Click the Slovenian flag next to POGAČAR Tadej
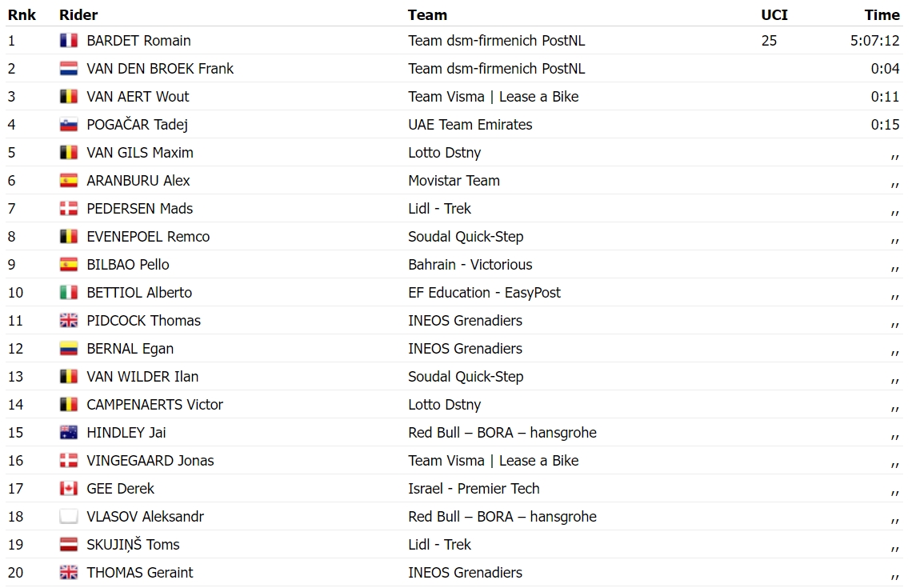Image resolution: width=916 pixels, height=588 pixels. point(68,124)
